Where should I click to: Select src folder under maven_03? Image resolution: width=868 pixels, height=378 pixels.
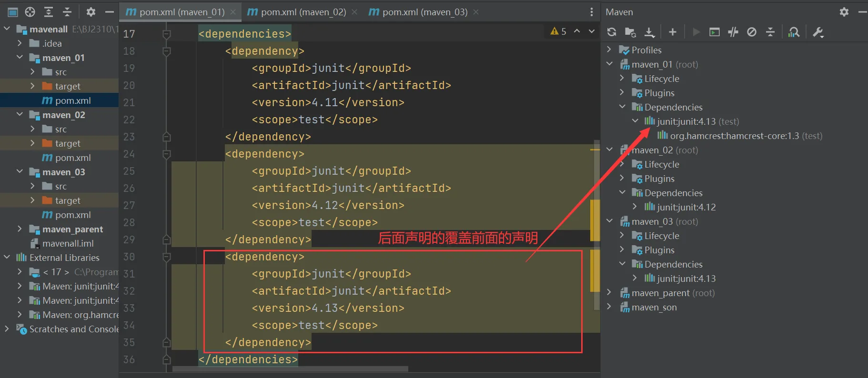coord(54,186)
